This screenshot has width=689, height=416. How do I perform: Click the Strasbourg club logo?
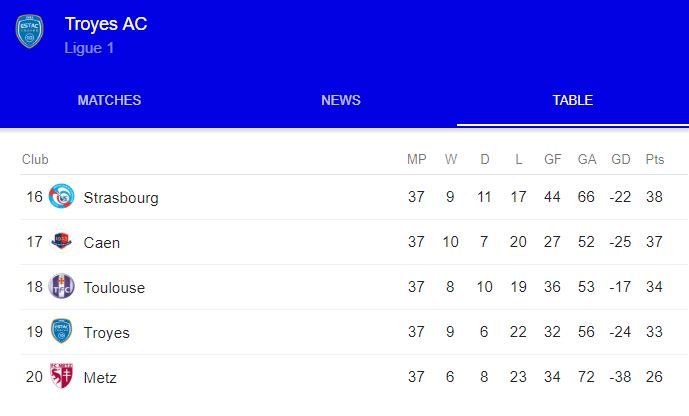tap(62, 197)
